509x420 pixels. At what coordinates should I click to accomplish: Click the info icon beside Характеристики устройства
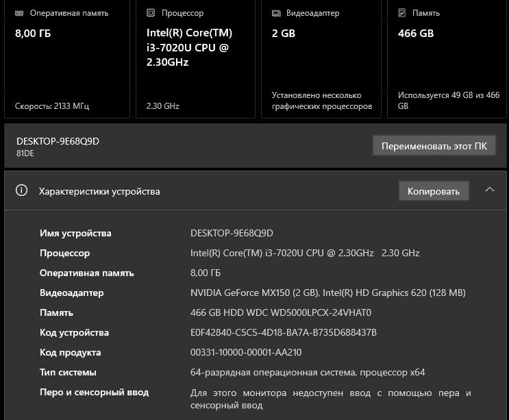21,190
